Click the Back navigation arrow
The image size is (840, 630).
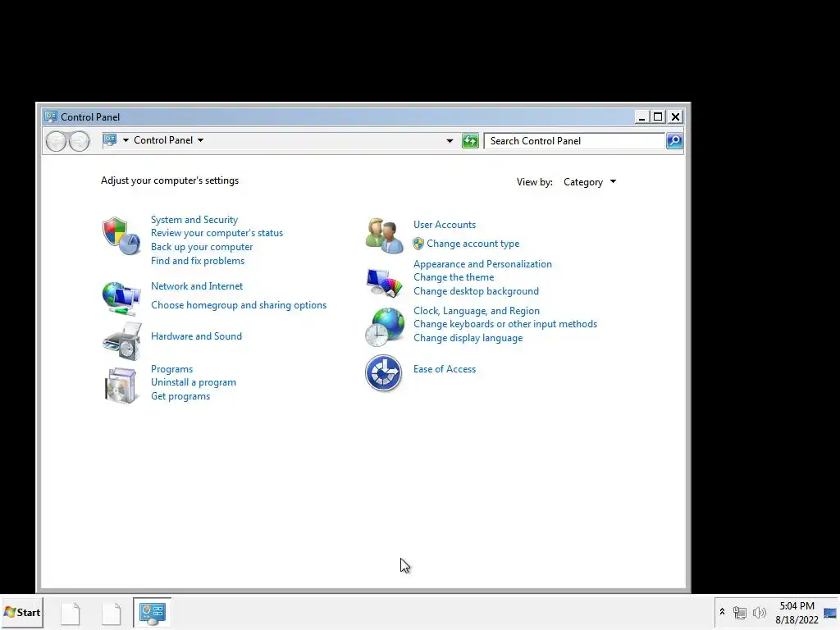(x=57, y=141)
